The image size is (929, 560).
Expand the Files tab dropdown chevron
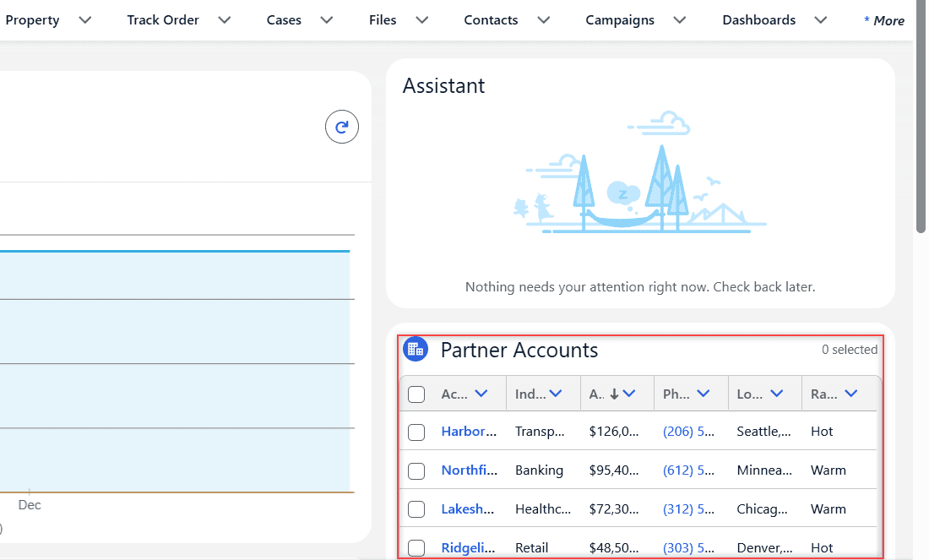tap(421, 20)
